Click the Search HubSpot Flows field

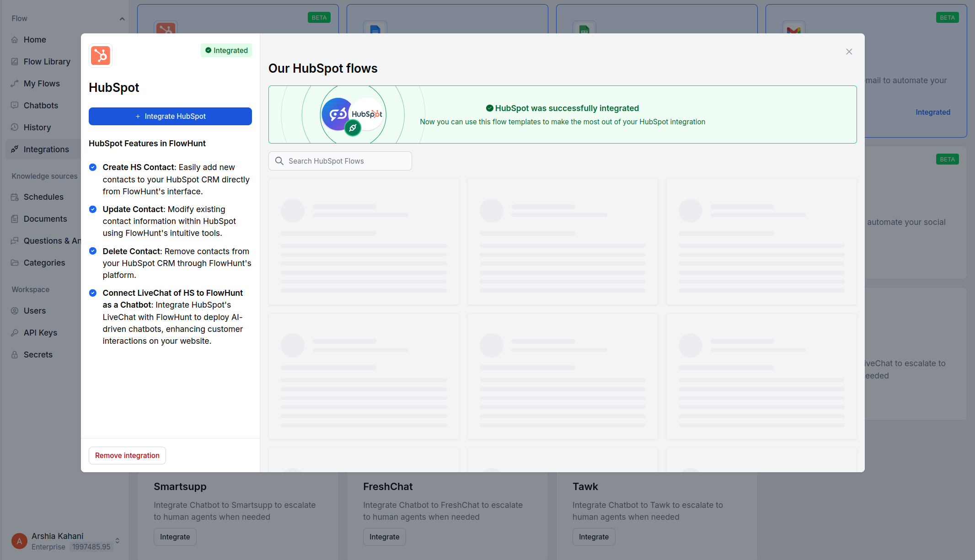340,161
